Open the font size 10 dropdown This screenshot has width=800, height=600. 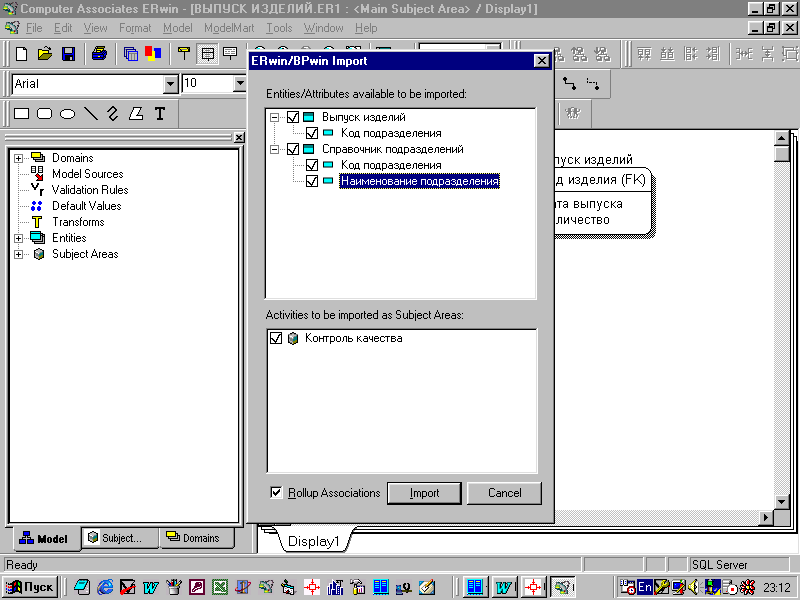pos(240,84)
